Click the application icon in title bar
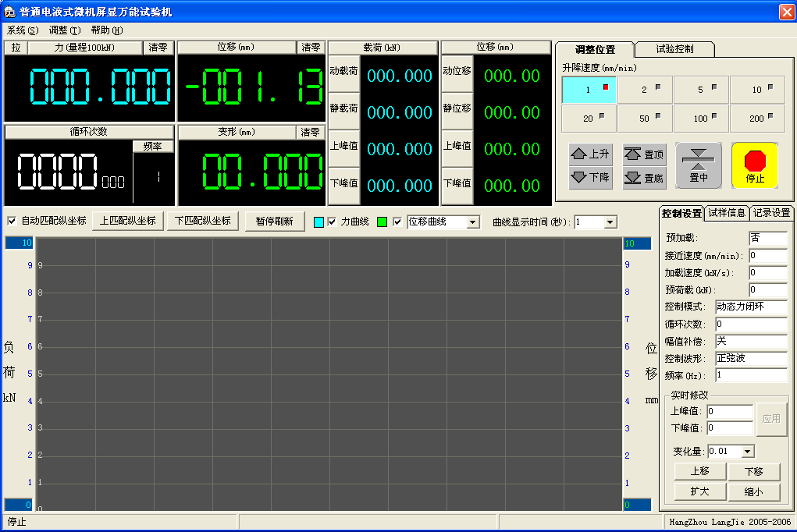 point(9,12)
